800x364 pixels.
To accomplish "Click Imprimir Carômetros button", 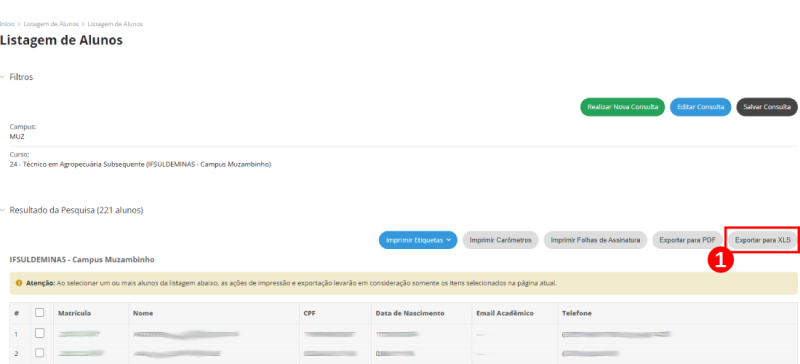I will (501, 240).
